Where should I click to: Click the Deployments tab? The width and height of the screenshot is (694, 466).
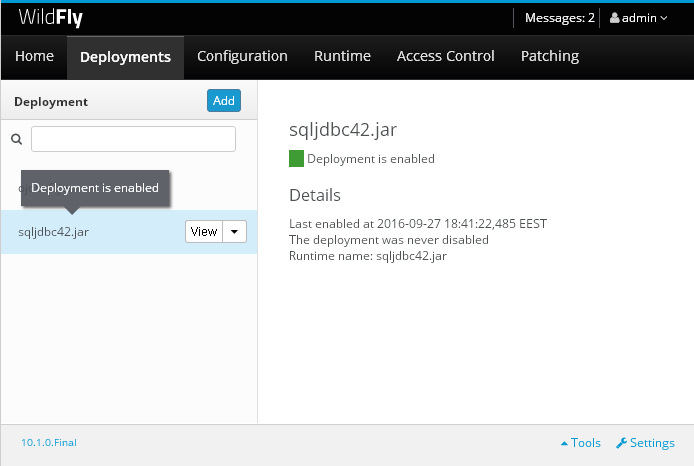coord(125,57)
